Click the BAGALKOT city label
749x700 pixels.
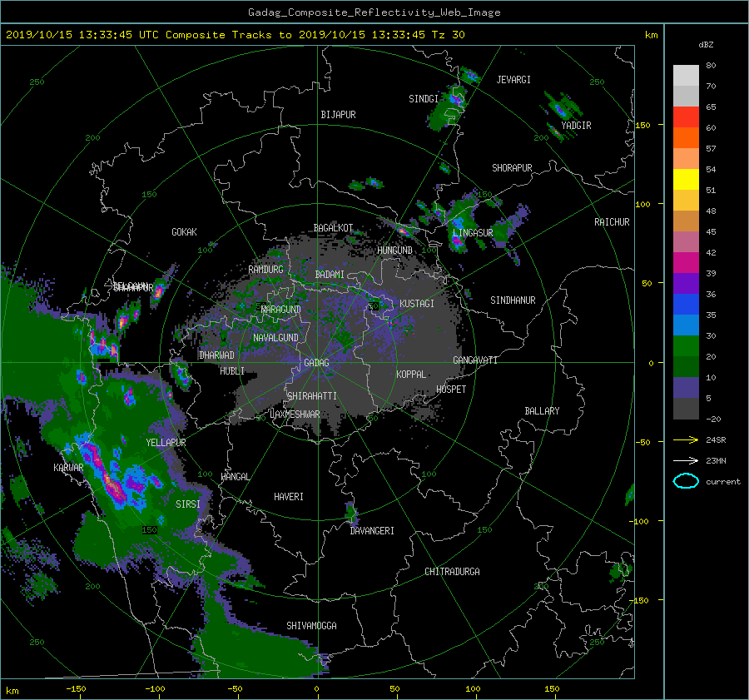[x=333, y=228]
